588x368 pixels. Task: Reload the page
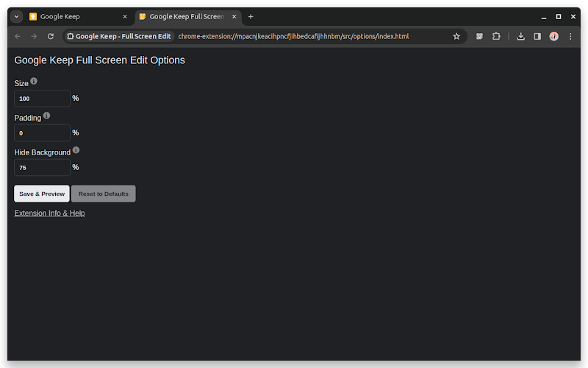50,36
